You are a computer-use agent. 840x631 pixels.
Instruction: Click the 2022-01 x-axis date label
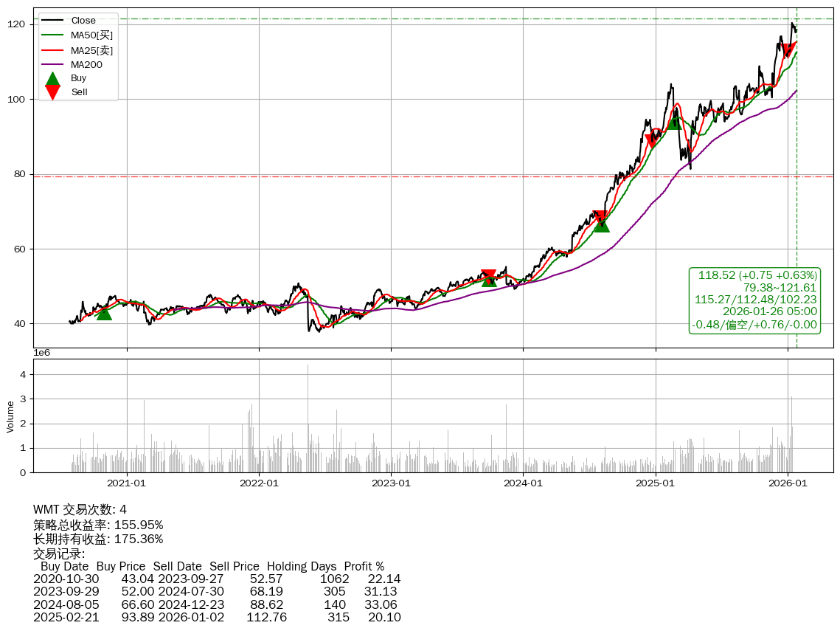click(259, 483)
